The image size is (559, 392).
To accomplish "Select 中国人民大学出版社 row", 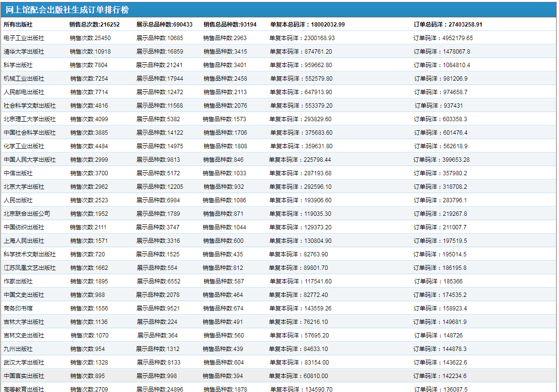I will pos(29,160).
